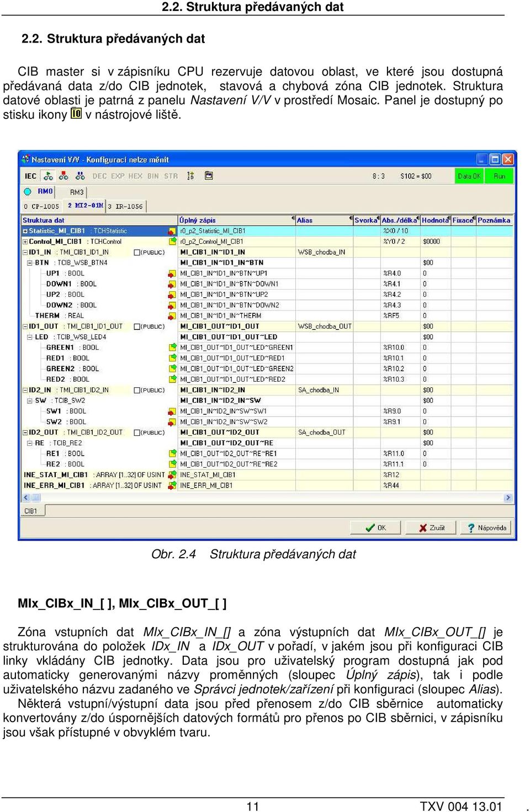
Task: Open the 3 IR-1056 module tab
Action: click(125, 206)
